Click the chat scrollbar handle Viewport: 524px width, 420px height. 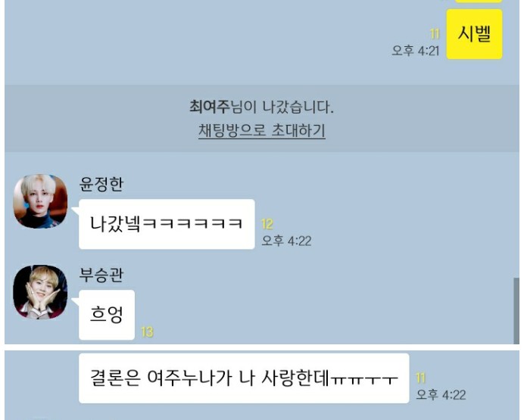[x=516, y=310]
